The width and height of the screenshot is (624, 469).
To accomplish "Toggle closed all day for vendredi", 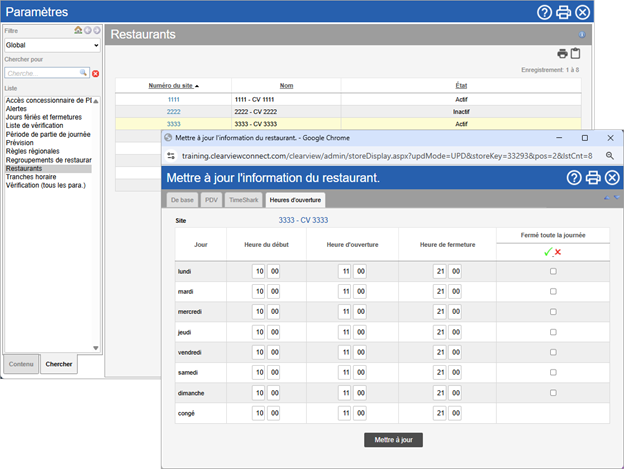I will tap(553, 352).
